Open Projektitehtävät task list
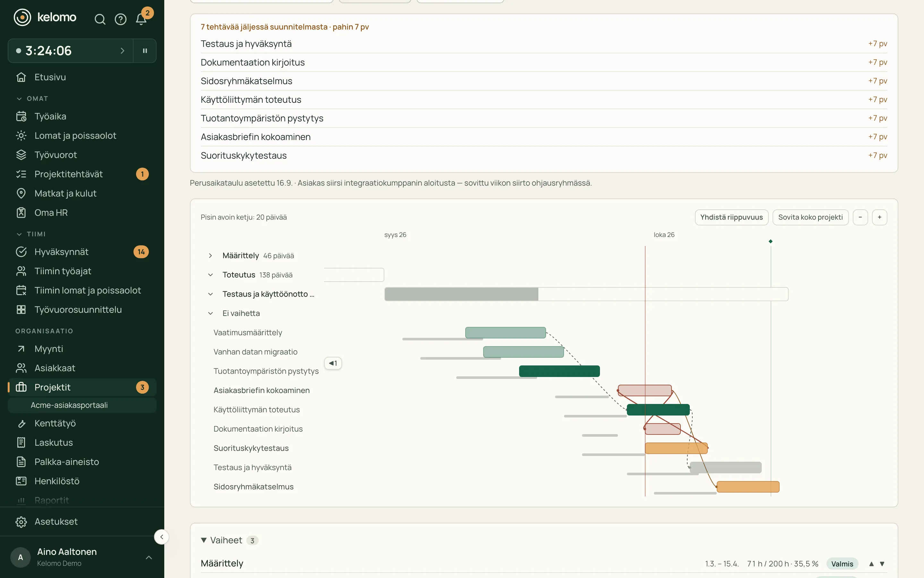The width and height of the screenshot is (924, 578). (x=82, y=174)
